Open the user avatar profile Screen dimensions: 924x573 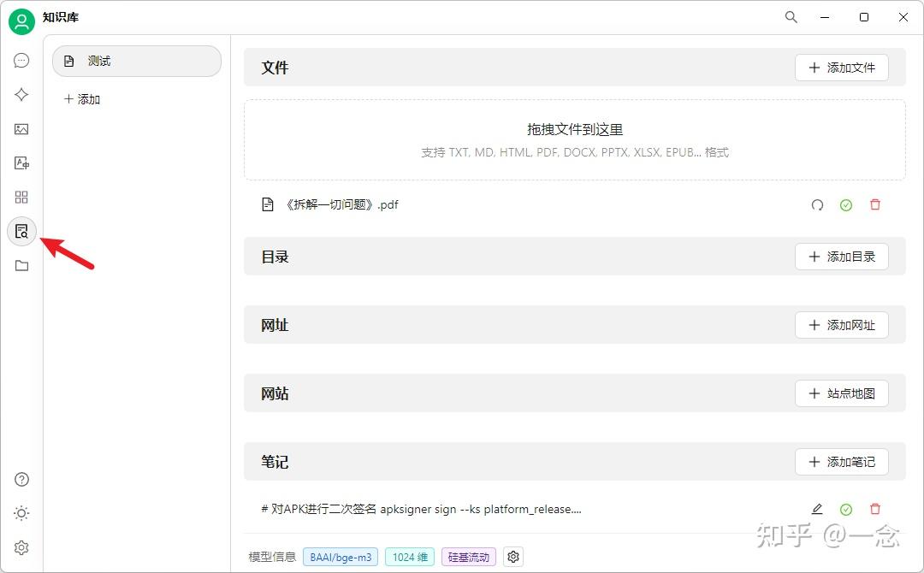point(21,21)
